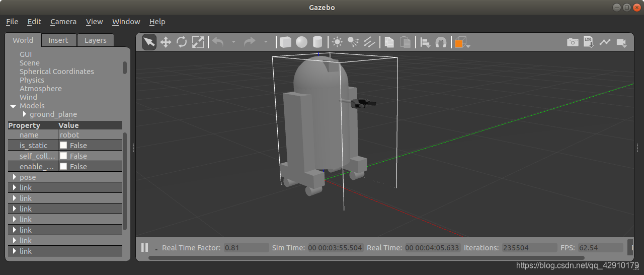
Task: Click the video record icon
Action: (621, 42)
